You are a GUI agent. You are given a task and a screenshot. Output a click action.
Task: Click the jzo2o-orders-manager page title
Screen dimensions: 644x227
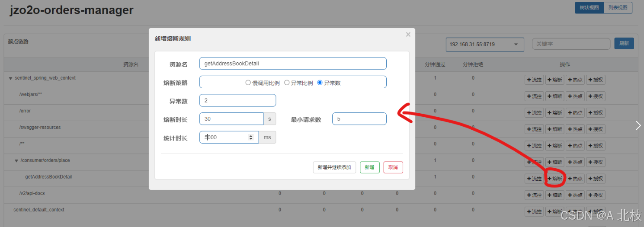[x=71, y=10]
